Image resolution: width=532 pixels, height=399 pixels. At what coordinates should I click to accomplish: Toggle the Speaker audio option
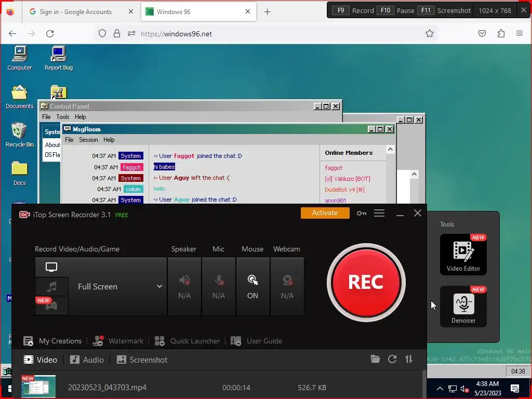184,286
